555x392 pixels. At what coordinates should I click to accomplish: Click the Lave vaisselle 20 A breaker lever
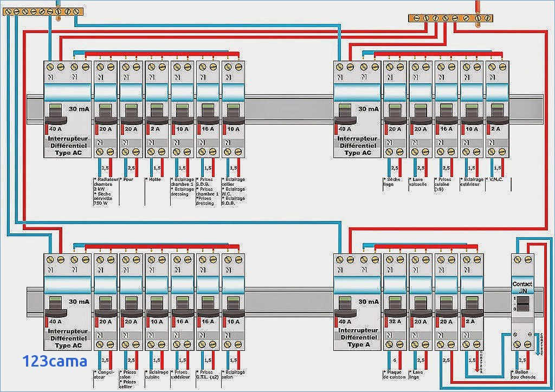(x=421, y=114)
